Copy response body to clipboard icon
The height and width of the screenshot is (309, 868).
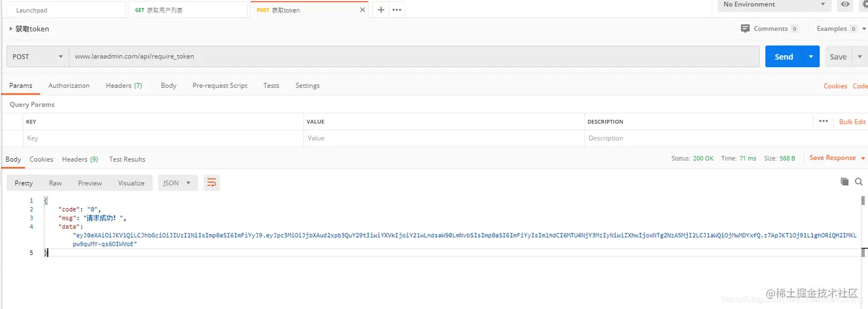[x=844, y=182]
